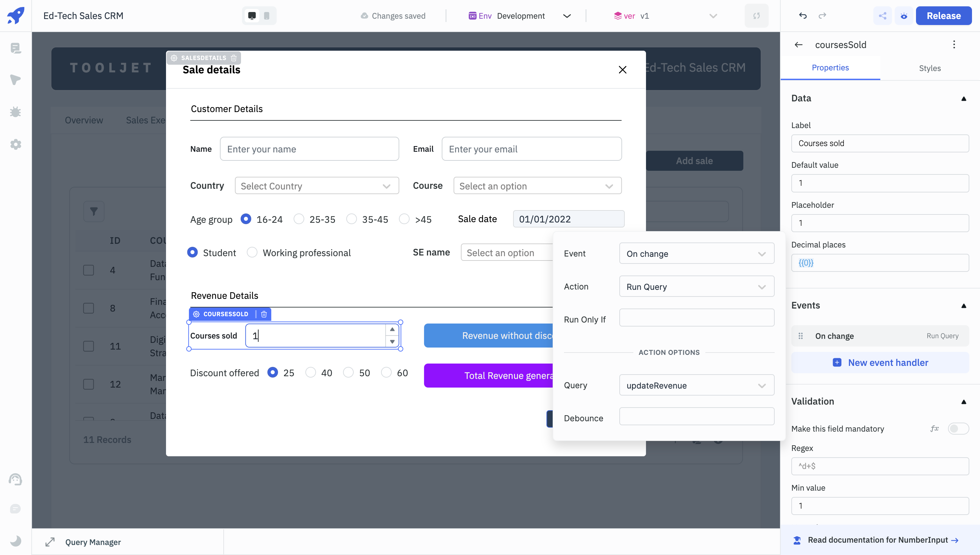Screen dimensions: 980x555
Task: Enable Make this field mandatory toggle
Action: [x=958, y=429]
